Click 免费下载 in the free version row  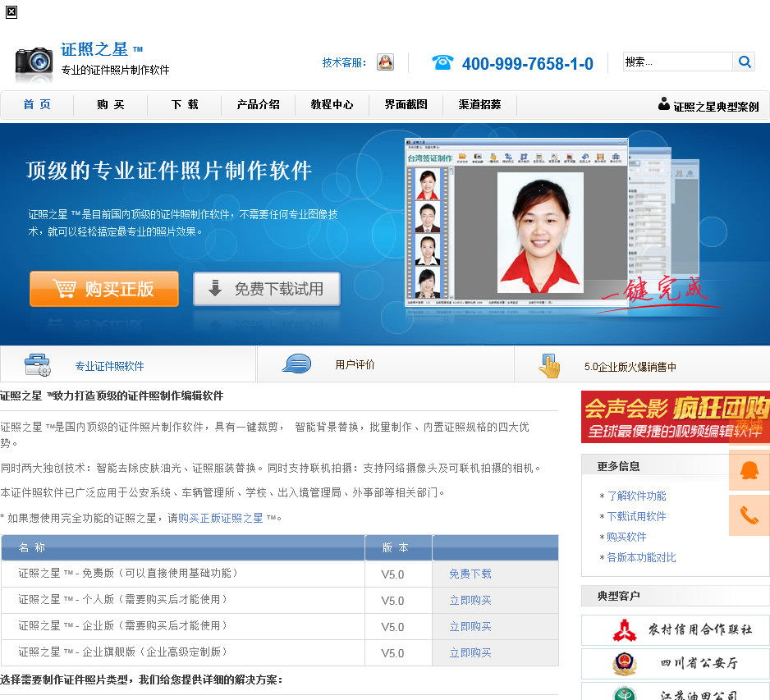470,574
